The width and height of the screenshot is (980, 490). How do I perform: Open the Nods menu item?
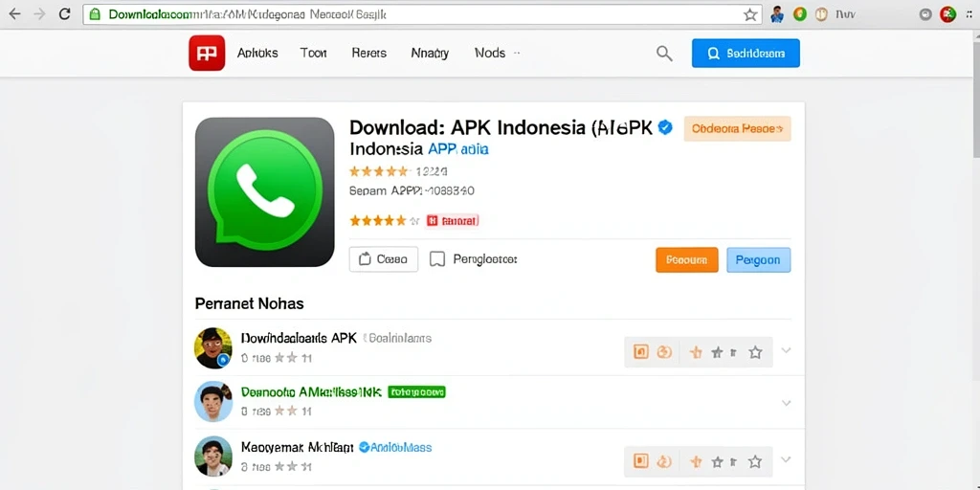click(x=490, y=54)
